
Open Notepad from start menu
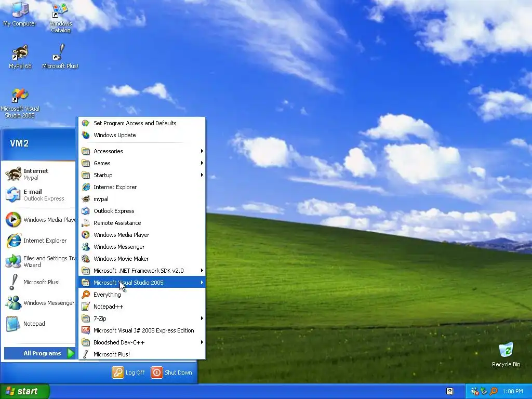coord(38,323)
